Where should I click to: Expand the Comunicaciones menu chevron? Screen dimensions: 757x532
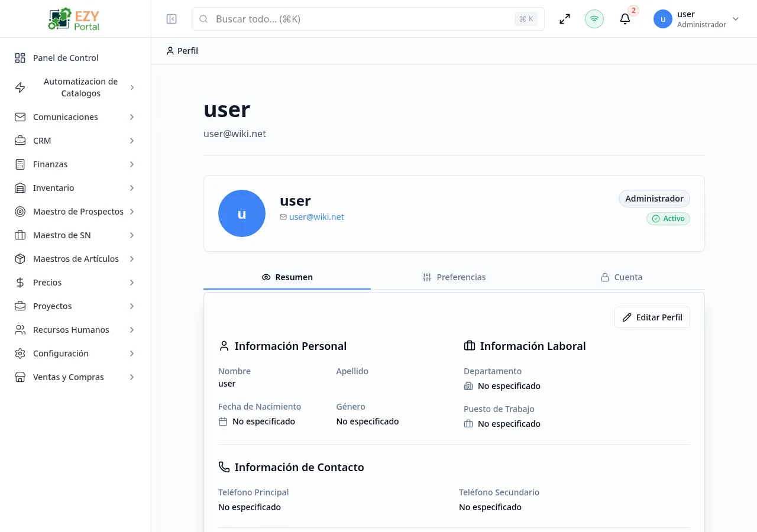[132, 117]
